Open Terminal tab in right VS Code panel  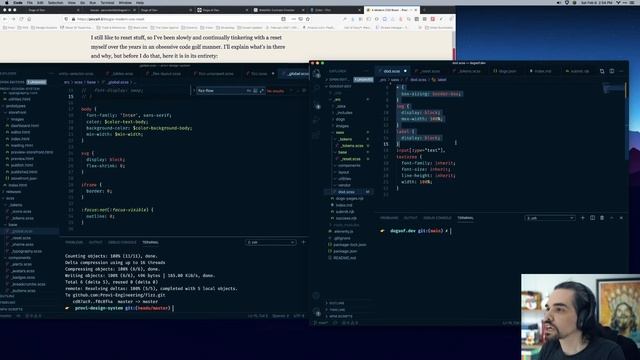point(465,218)
